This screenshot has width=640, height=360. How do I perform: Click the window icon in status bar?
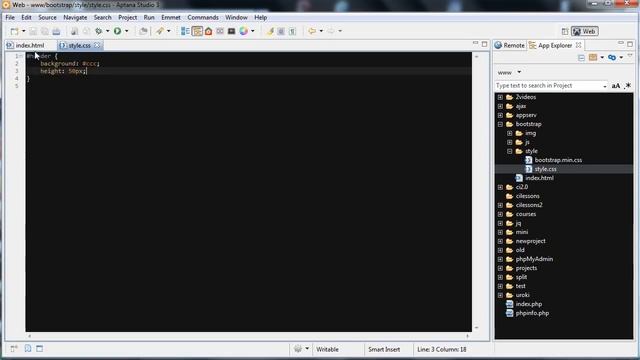tap(40, 349)
